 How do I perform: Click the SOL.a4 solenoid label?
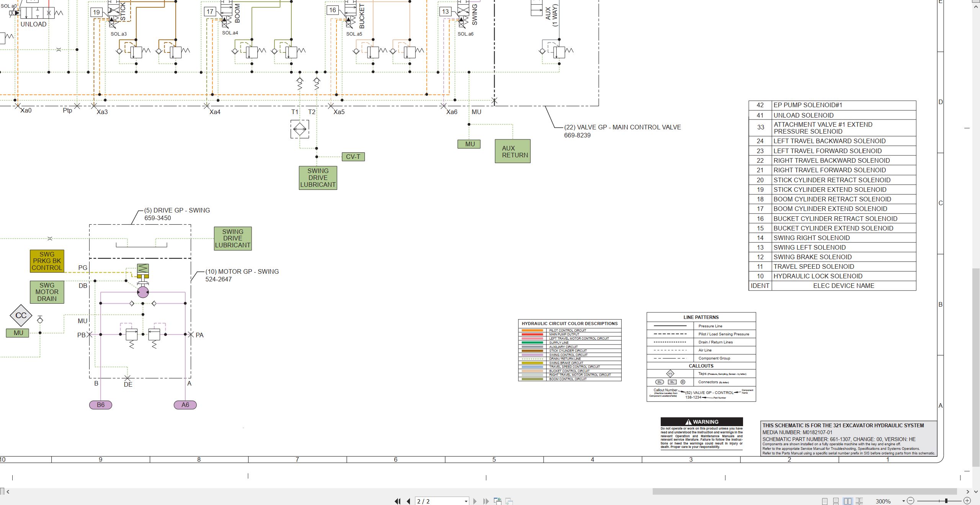click(230, 33)
